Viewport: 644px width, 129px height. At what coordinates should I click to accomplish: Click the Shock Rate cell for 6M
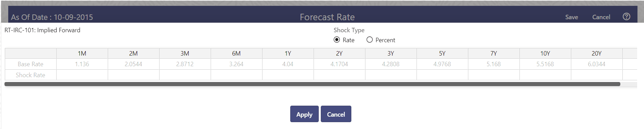click(236, 75)
